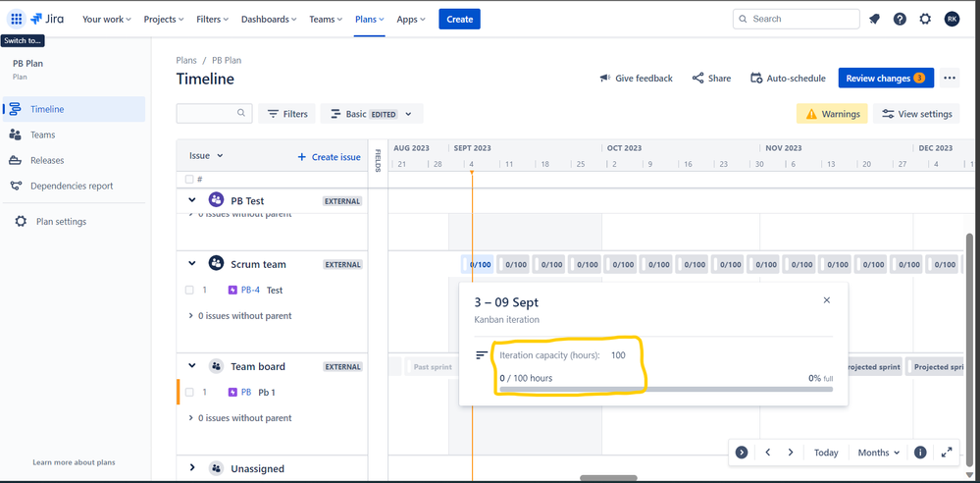Click the PB-4 epic lightning icon
This screenshot has height=483, width=980.
click(233, 290)
